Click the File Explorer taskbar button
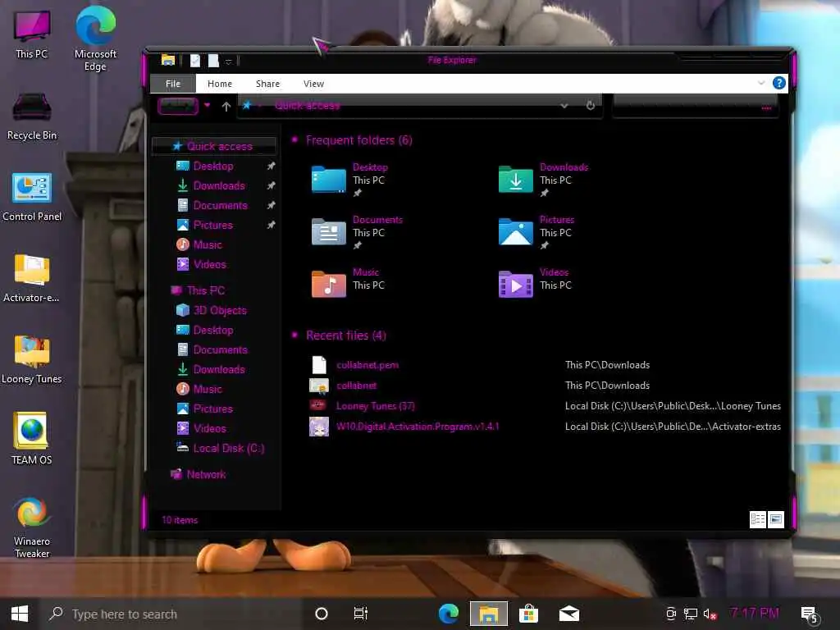The image size is (840, 630). [x=489, y=614]
